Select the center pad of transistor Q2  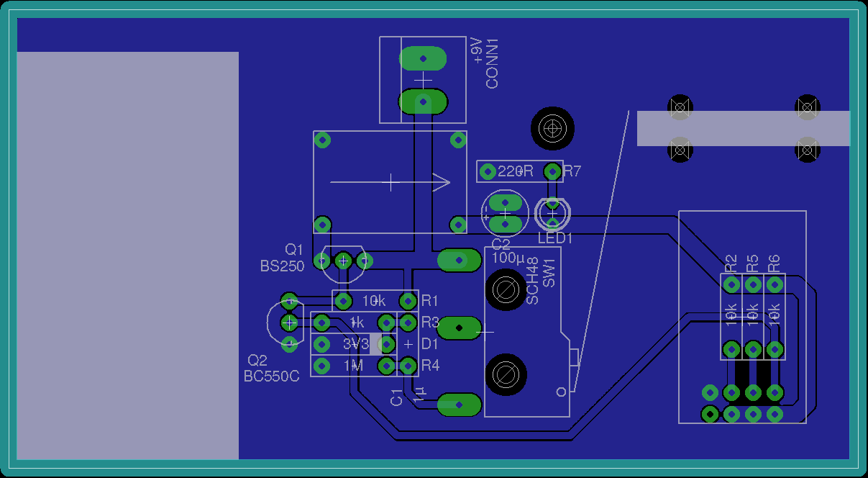point(289,321)
